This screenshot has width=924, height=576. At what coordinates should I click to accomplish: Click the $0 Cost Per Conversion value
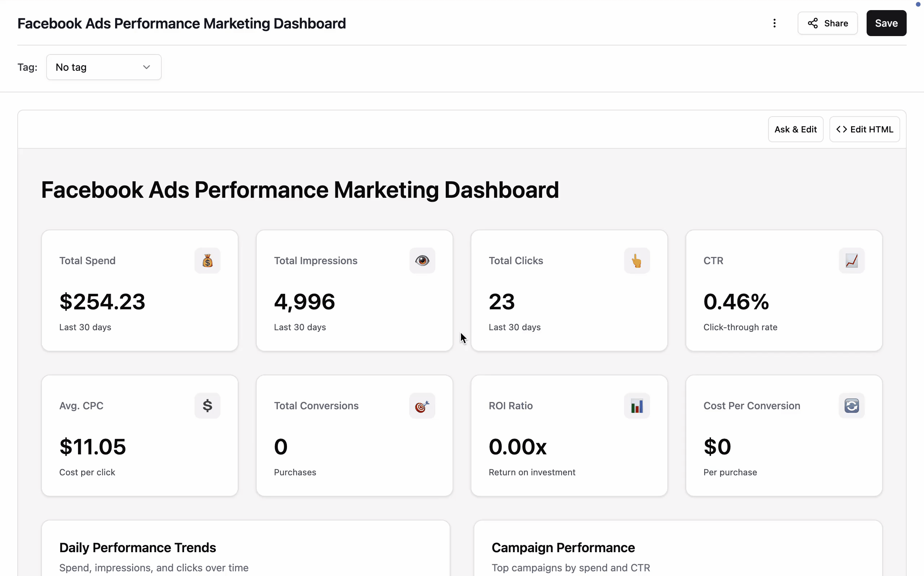coord(717,447)
